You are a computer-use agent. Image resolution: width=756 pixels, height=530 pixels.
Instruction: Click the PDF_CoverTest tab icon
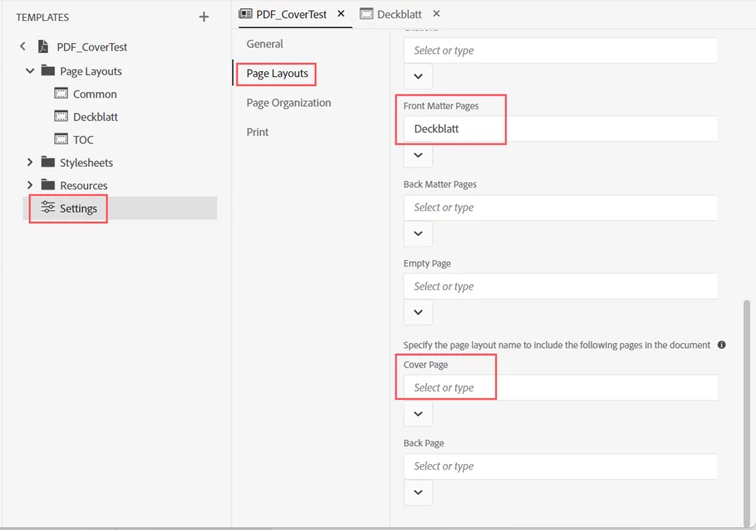click(245, 14)
